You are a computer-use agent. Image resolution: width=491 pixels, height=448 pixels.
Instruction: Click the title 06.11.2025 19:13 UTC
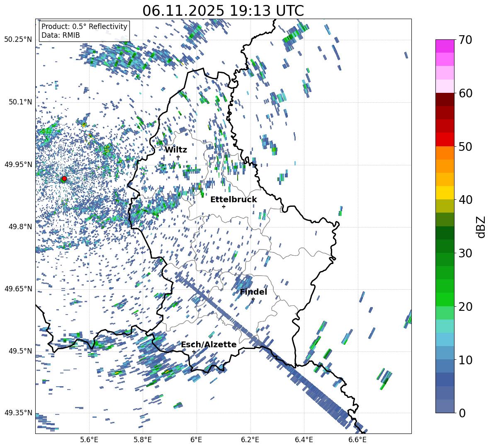(223, 11)
